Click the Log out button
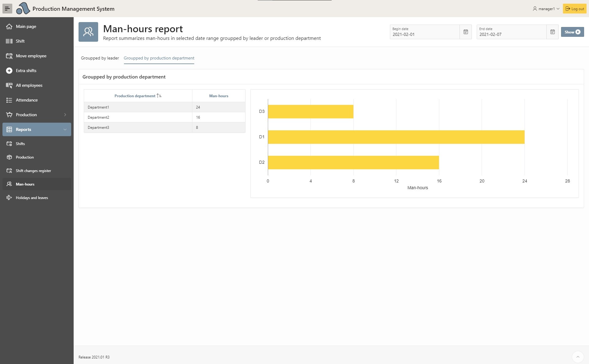This screenshot has height=364, width=589. [575, 9]
